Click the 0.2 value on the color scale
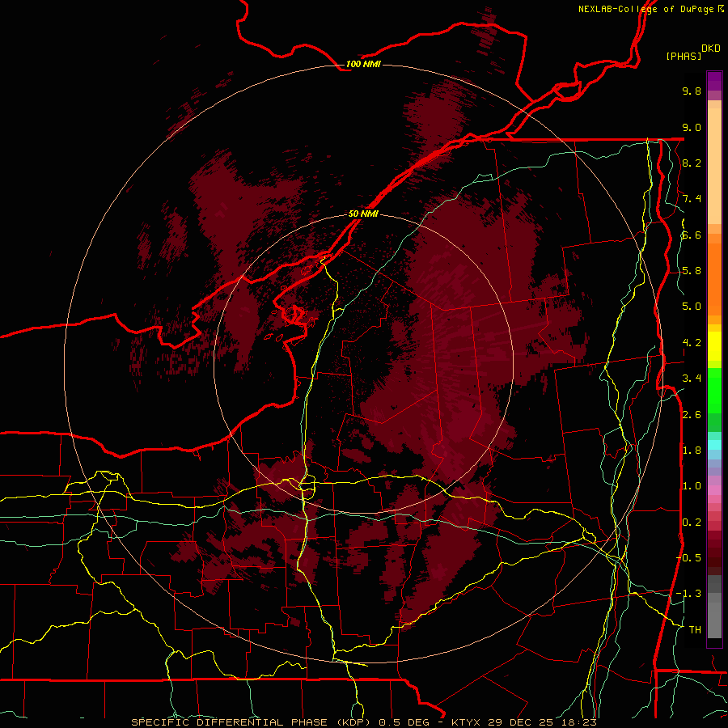The image size is (728, 728). pos(692,523)
